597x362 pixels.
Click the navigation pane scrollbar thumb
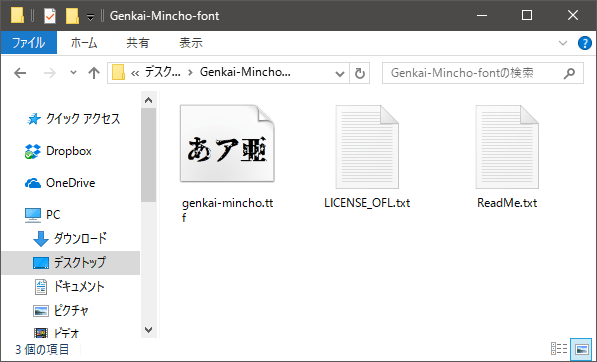(148, 155)
